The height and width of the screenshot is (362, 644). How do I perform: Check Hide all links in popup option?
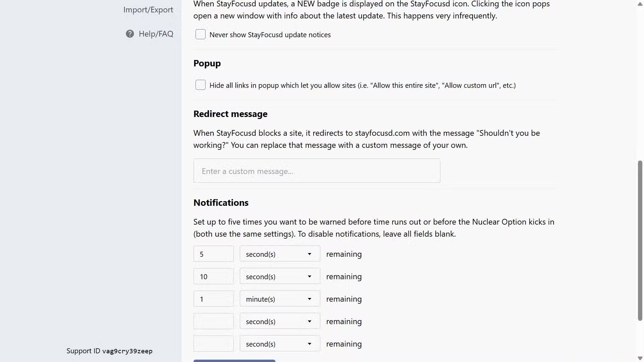(x=201, y=85)
